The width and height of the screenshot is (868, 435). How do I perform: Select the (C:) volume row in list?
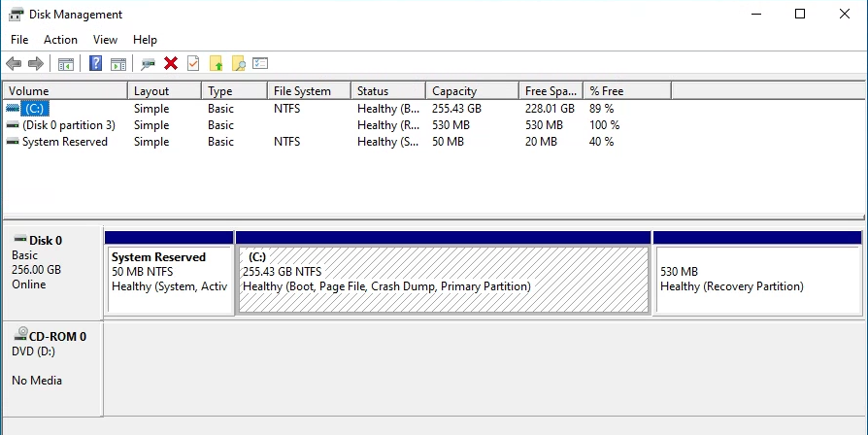(34, 109)
